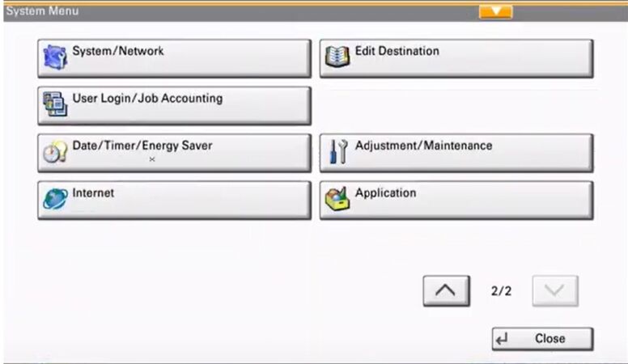The image size is (628, 364).
Task: Click the Internet globe icon
Action: point(56,199)
